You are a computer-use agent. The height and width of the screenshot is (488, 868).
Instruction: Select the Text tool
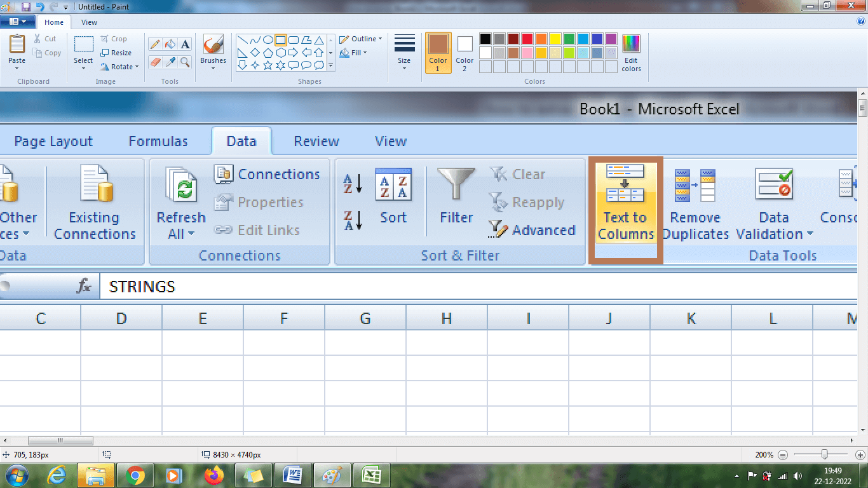185,44
